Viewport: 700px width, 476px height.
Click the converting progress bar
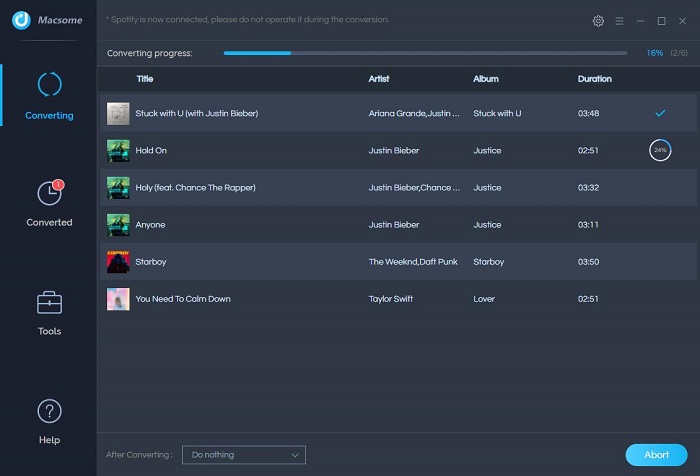[425, 53]
